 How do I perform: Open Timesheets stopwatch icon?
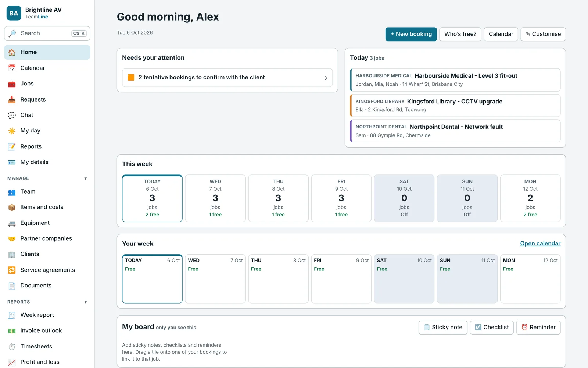pos(12,346)
